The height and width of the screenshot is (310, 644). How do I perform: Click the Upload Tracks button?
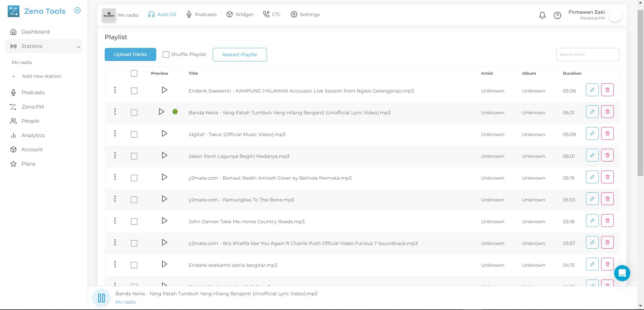(130, 55)
